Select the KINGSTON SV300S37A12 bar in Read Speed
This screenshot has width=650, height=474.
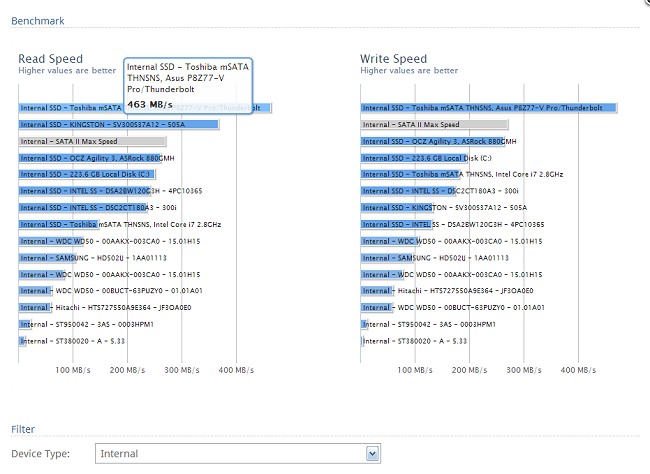tap(118, 124)
